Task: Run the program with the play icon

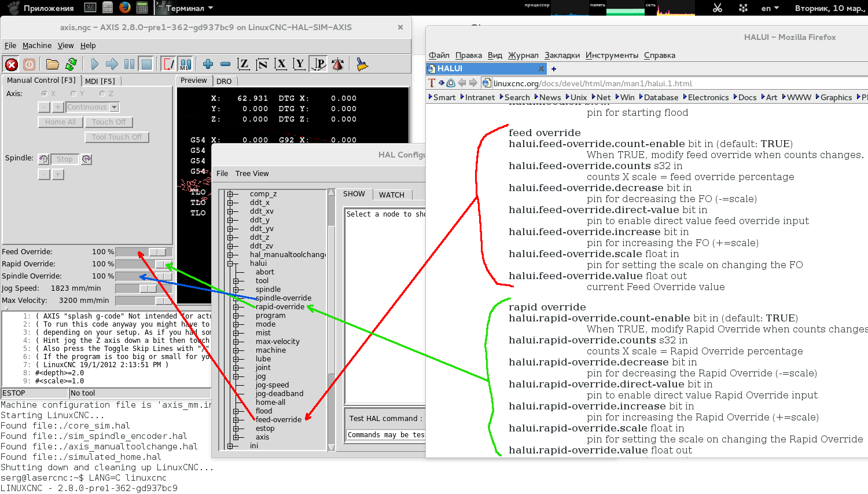Action: click(94, 64)
